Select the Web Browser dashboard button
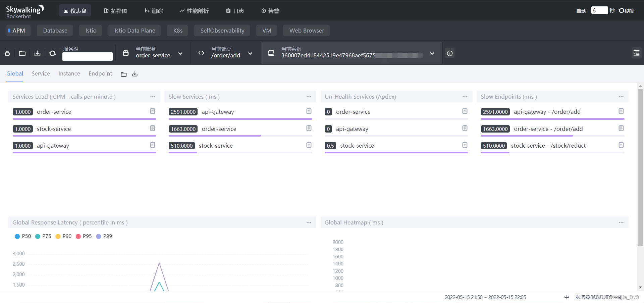The height and width of the screenshot is (303, 644). 307,31
